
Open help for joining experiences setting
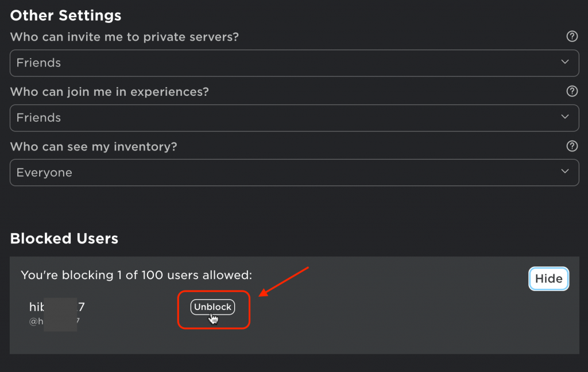tap(572, 91)
